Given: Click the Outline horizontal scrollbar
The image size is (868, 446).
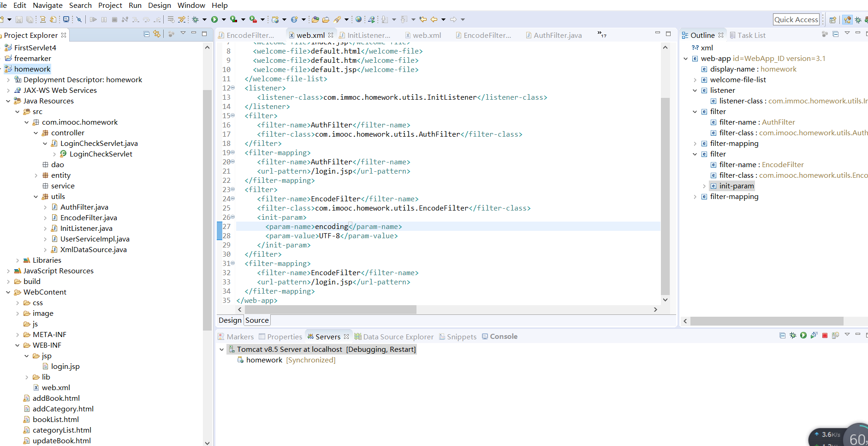Looking at the screenshot, I should (767, 321).
